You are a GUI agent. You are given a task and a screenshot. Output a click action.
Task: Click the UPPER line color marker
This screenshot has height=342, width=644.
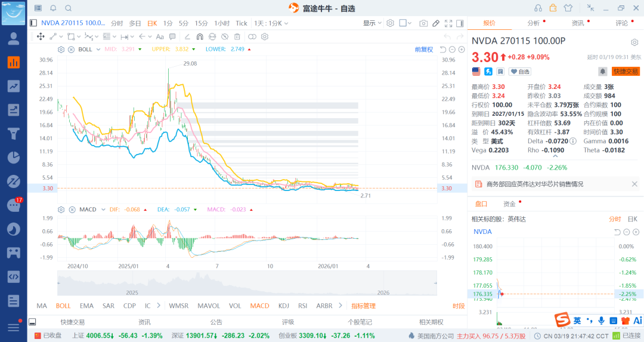point(194,50)
